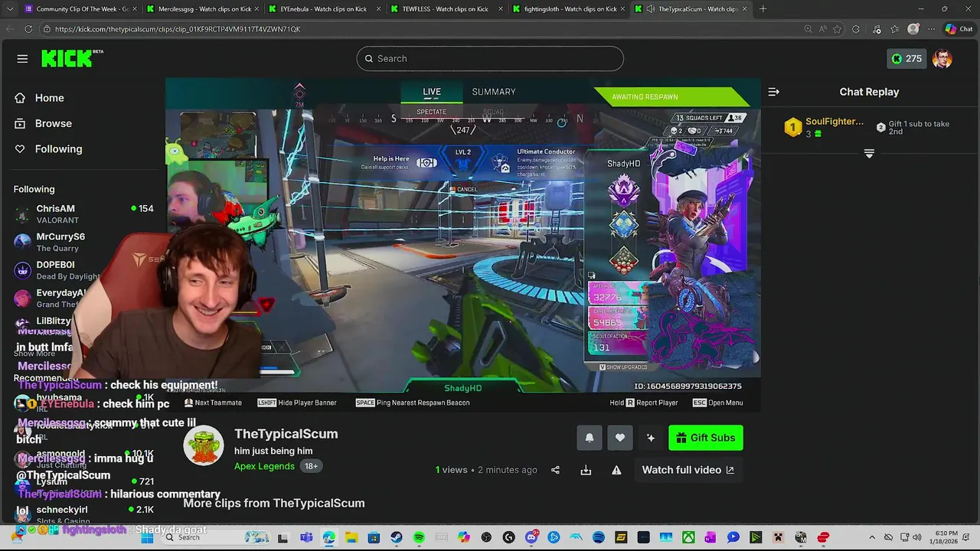The width and height of the screenshot is (980, 551).
Task: Open TheTypicalScum channel avatar
Action: 204,445
